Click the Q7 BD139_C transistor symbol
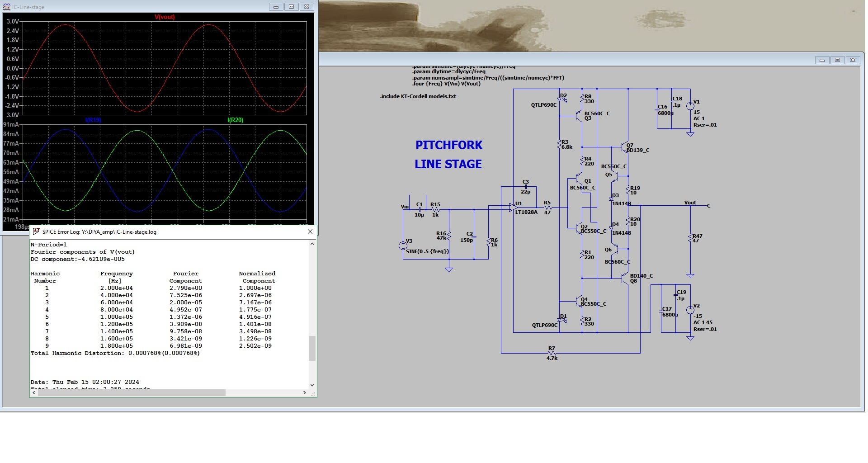Viewport: 868px width, 463px height. (x=624, y=147)
